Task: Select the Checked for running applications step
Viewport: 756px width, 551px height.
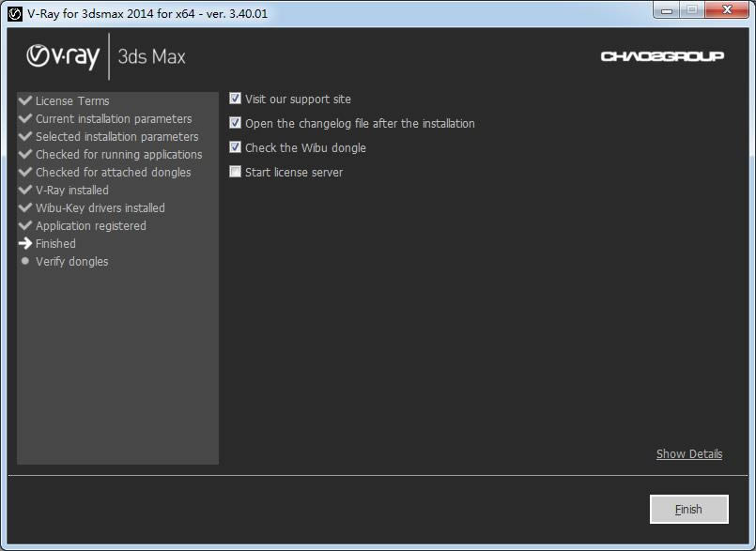Action: (119, 154)
